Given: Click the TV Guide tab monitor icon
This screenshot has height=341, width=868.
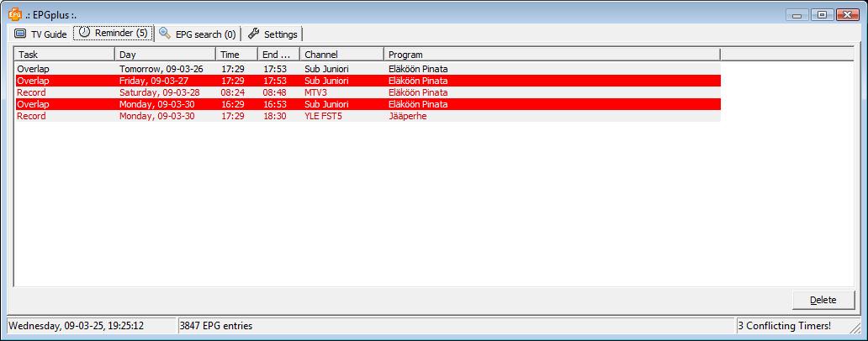Looking at the screenshot, I should click(21, 34).
